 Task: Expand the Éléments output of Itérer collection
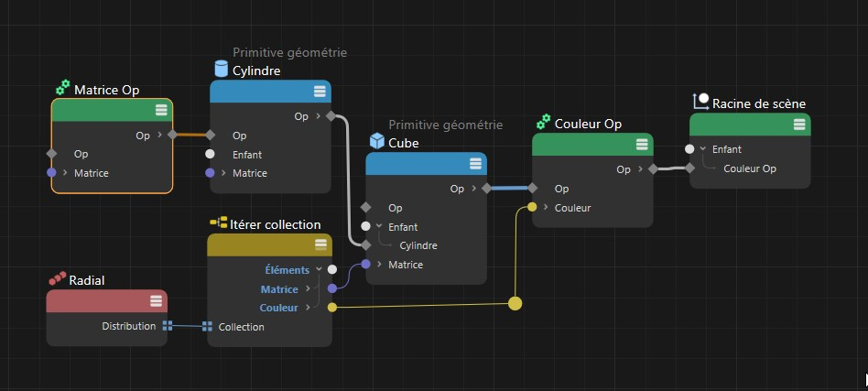[319, 270]
